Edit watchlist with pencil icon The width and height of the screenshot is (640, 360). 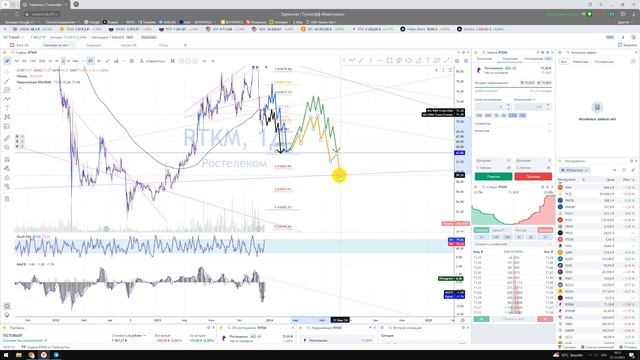[x=633, y=170]
